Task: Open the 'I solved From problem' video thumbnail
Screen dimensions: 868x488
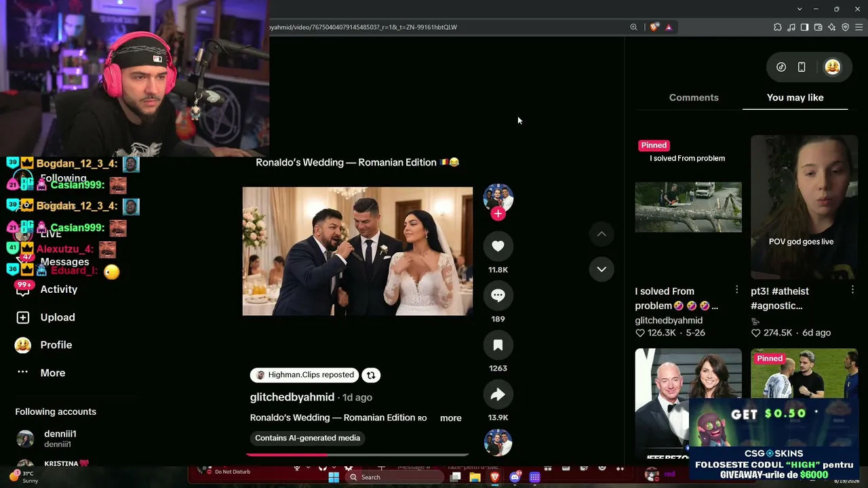Action: click(x=688, y=207)
